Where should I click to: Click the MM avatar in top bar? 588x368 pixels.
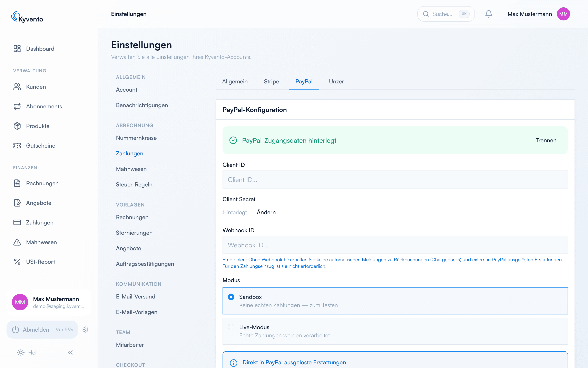563,14
